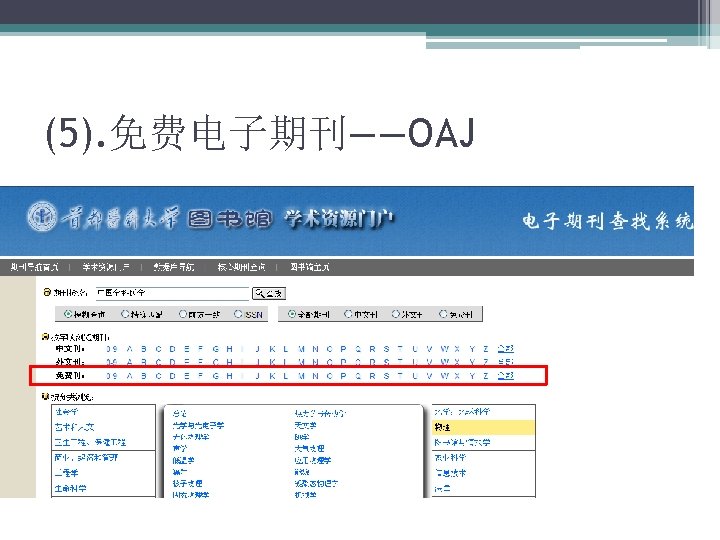
Task: Click letter M in the 免费刊 row
Action: coord(301,376)
